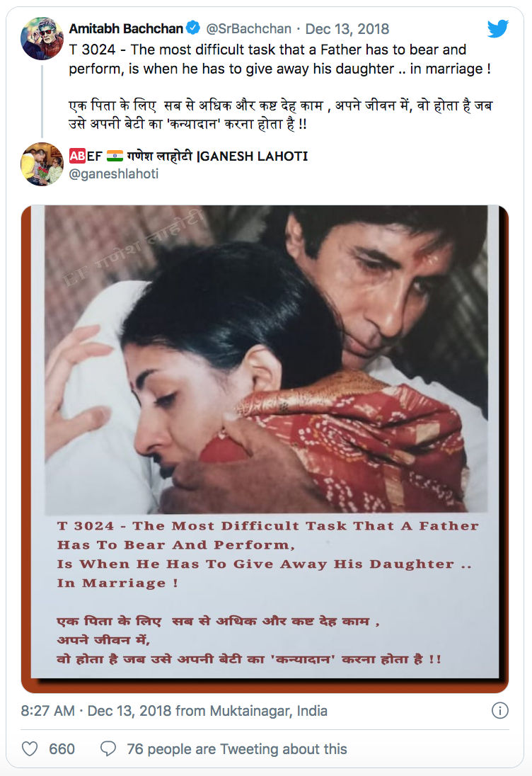Open the reply speech bubble icon

click(x=108, y=749)
